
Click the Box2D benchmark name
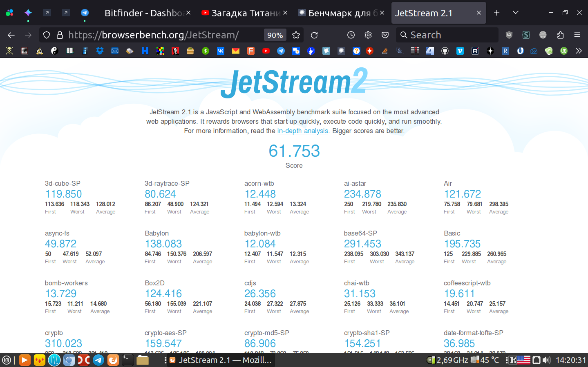pos(154,283)
